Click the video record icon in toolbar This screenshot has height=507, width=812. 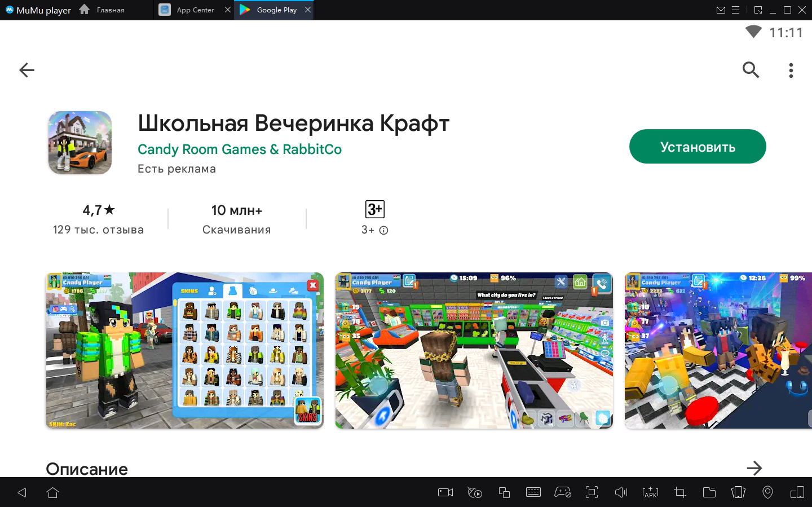(x=445, y=492)
